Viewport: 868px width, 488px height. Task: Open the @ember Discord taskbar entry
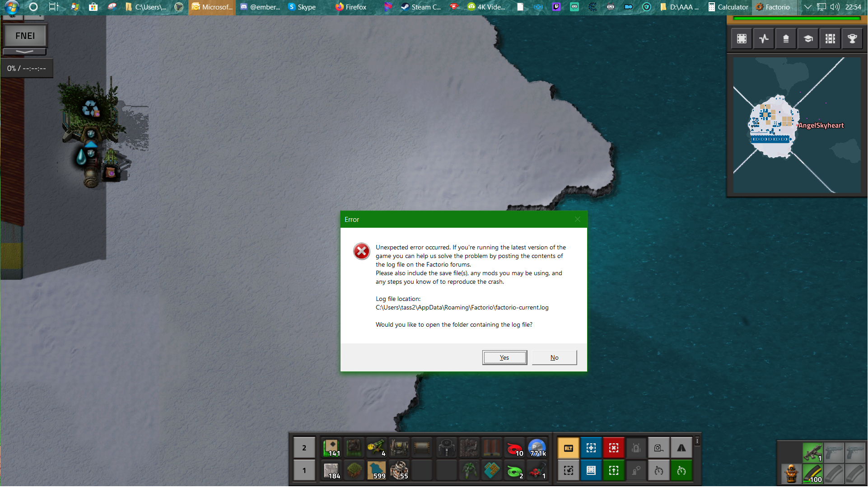pyautogui.click(x=260, y=7)
